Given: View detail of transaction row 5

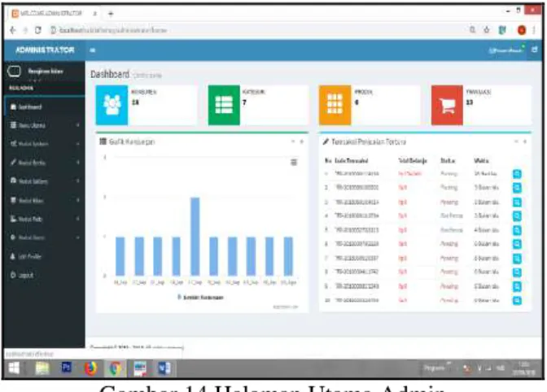Looking at the screenshot, I should (517, 230).
